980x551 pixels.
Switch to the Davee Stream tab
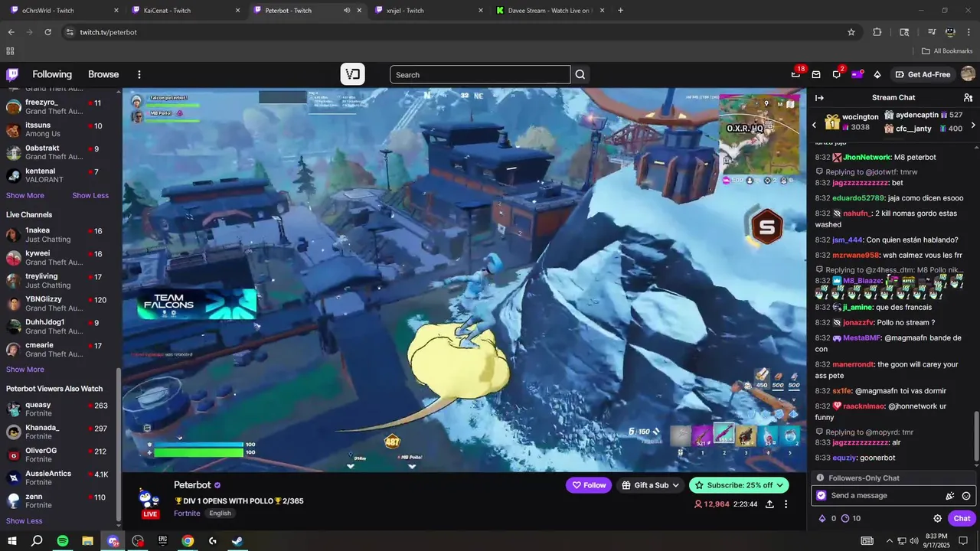pos(550,11)
